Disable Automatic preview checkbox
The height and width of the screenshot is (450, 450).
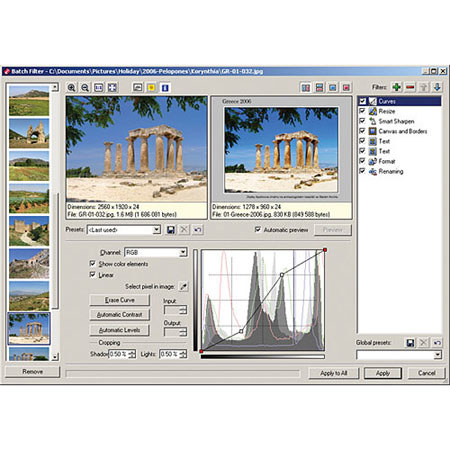point(258,229)
